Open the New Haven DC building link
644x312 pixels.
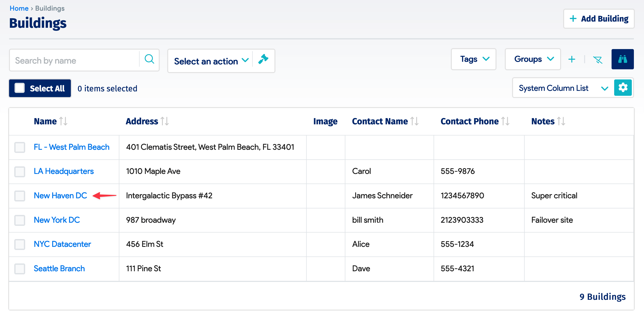[60, 195]
